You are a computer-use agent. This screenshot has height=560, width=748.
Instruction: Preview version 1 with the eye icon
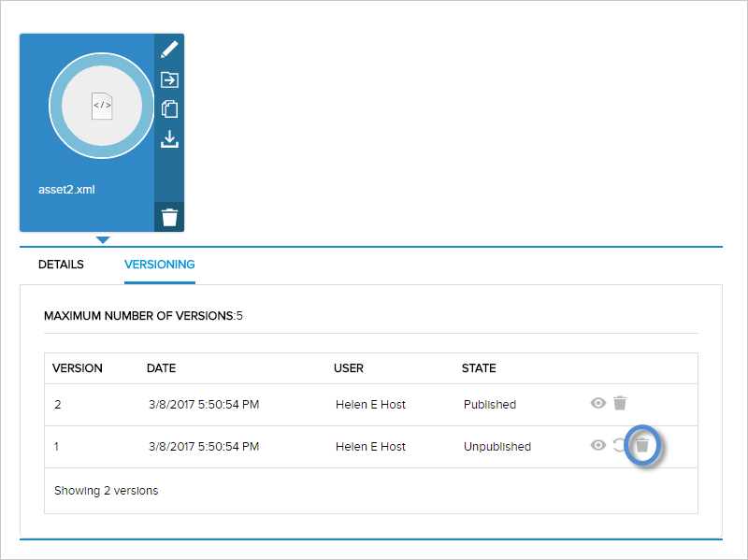tap(597, 445)
